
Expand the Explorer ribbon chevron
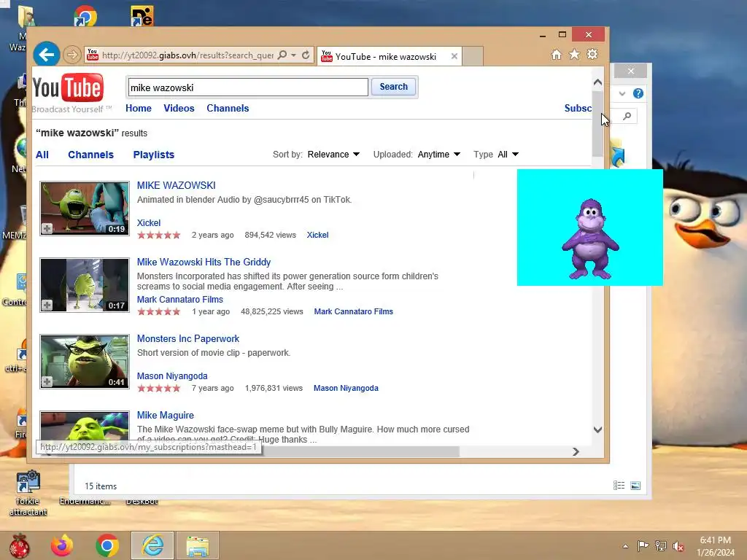[x=622, y=93]
